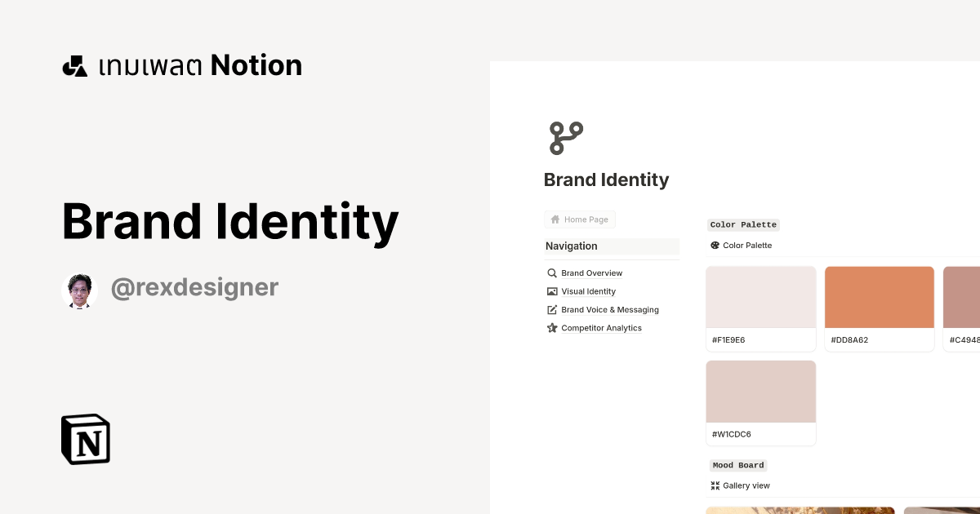Click the Home Page button
980x514 pixels.
580,219
